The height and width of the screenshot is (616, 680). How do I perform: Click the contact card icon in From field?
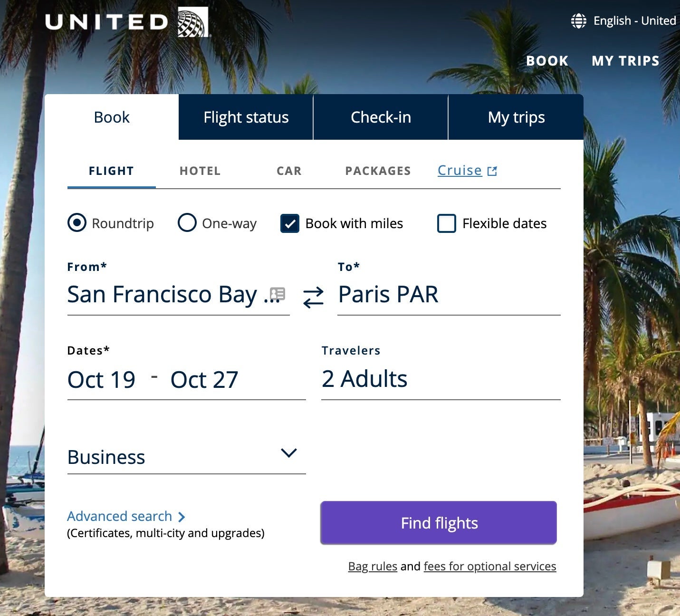[x=278, y=294]
